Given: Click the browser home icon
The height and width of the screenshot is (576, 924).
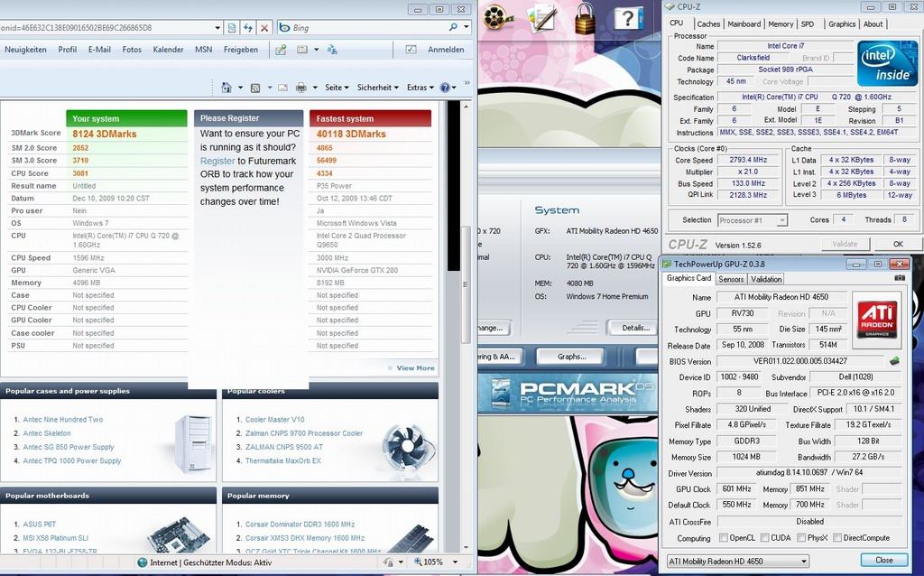Looking at the screenshot, I should (x=226, y=88).
